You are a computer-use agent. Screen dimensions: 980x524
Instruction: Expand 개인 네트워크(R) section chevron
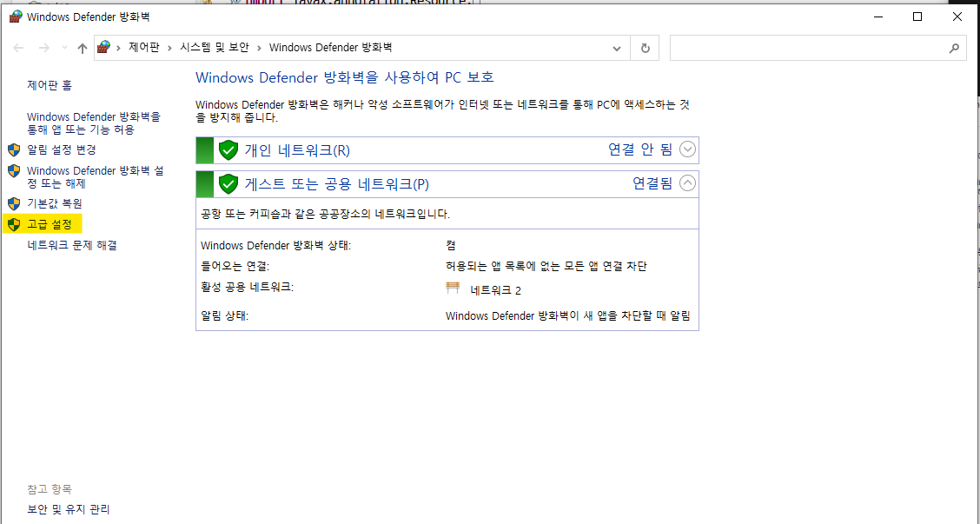[x=687, y=149]
